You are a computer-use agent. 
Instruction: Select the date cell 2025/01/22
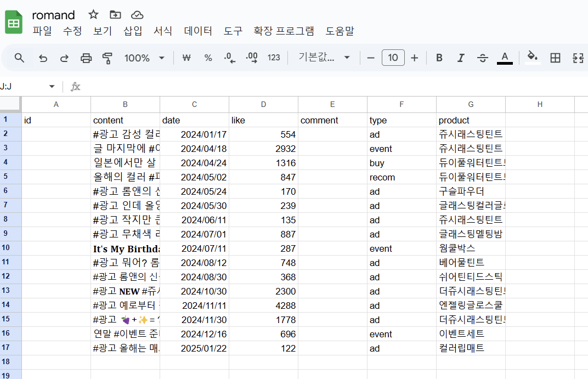pyautogui.click(x=194, y=348)
